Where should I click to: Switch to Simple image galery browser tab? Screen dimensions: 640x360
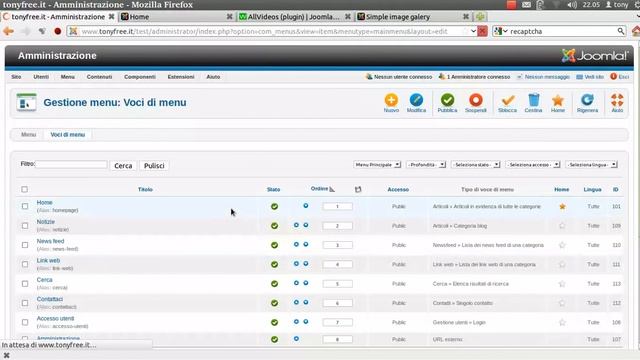click(x=413, y=17)
